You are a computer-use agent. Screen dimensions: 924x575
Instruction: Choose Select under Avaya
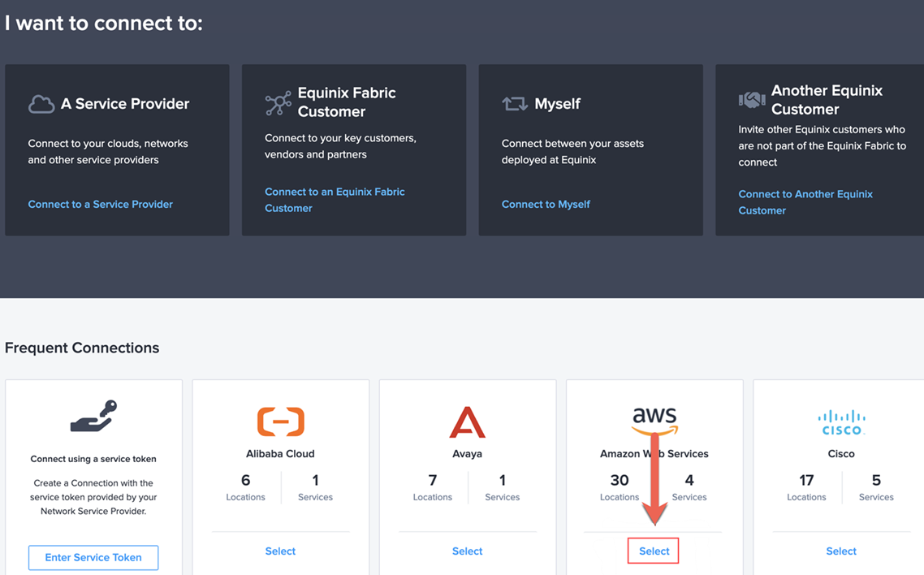468,551
